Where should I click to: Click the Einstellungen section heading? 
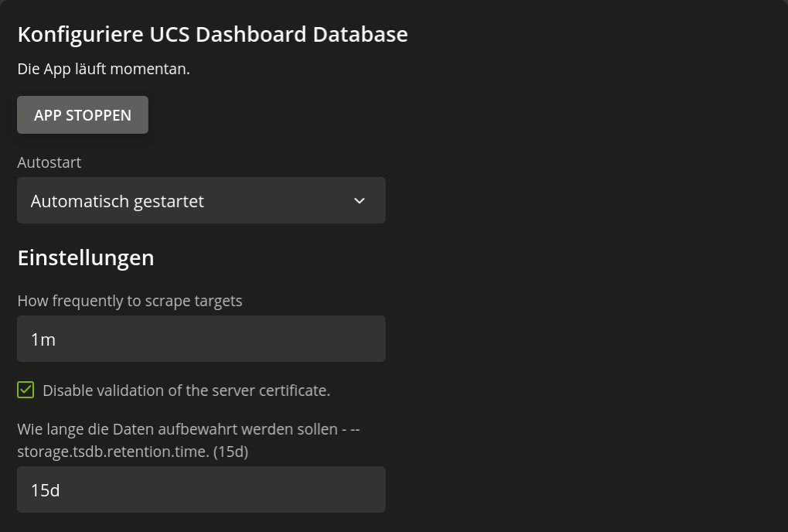coord(85,257)
